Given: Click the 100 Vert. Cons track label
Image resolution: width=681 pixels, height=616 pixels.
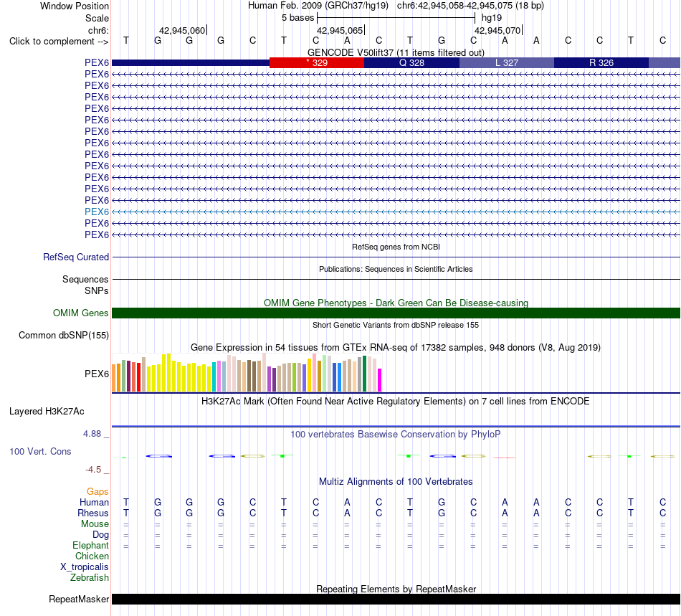Looking at the screenshot, I should coord(40,451).
